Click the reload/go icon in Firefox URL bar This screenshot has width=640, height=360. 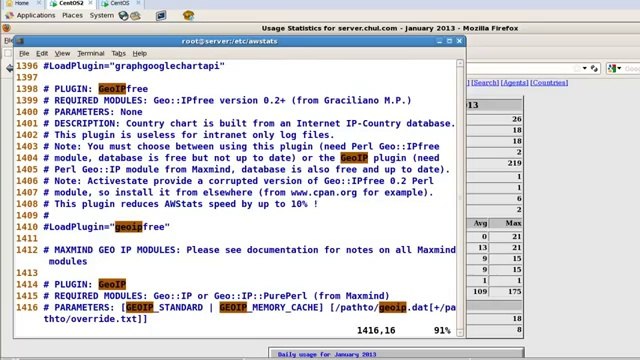pyautogui.click(x=594, y=69)
